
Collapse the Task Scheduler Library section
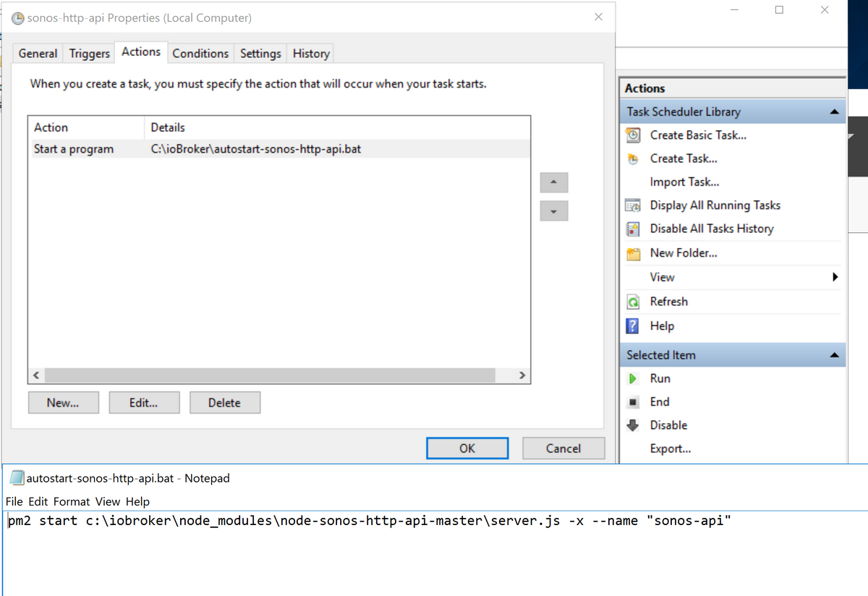point(834,112)
